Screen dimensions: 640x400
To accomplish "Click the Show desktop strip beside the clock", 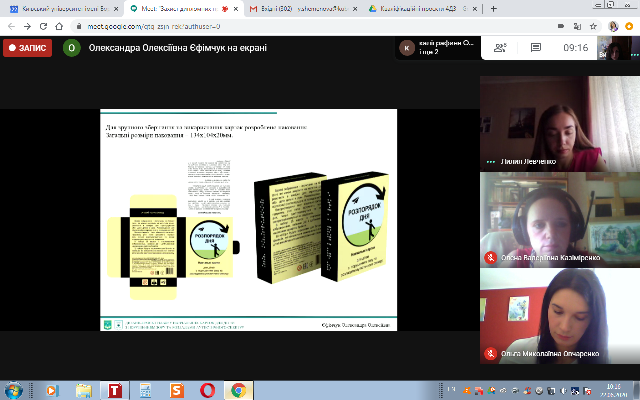I will (637, 391).
